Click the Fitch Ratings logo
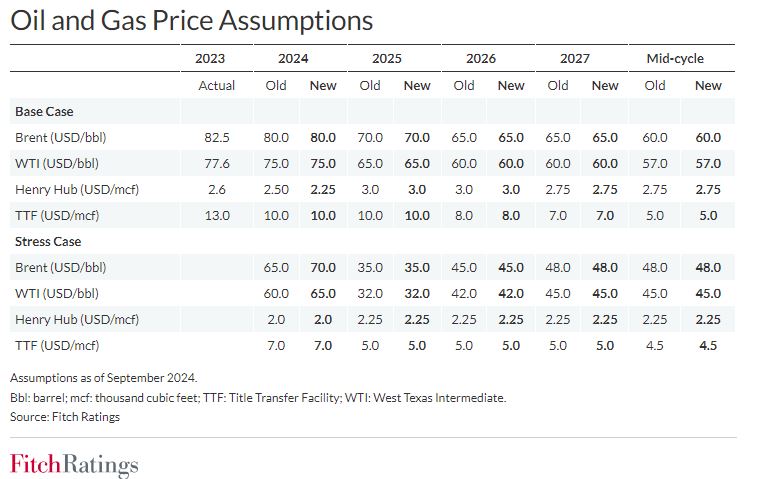This screenshot has height=479, width=761. click(74, 464)
